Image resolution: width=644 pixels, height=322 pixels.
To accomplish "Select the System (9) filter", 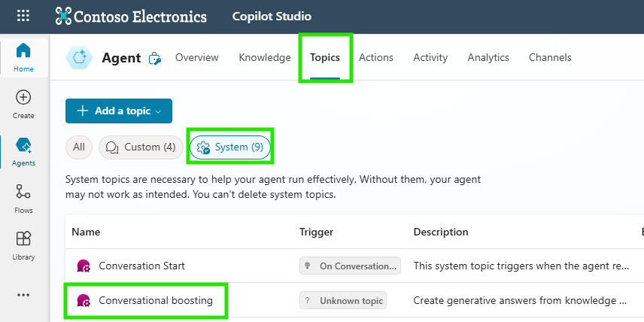I will point(230,147).
